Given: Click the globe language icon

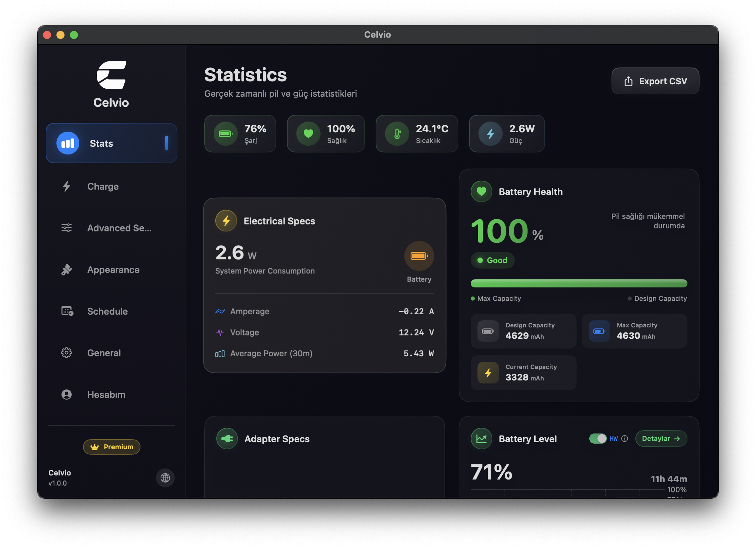Looking at the screenshot, I should (x=165, y=478).
